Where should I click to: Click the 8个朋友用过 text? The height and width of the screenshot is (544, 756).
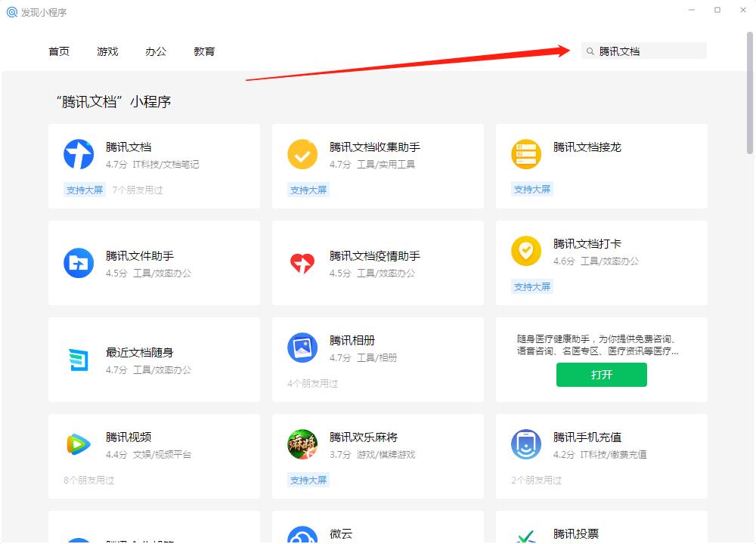click(x=88, y=480)
